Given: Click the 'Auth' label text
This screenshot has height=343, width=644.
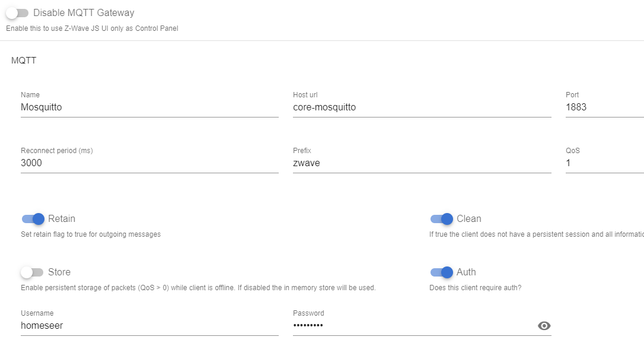Looking at the screenshot, I should pos(466,272).
